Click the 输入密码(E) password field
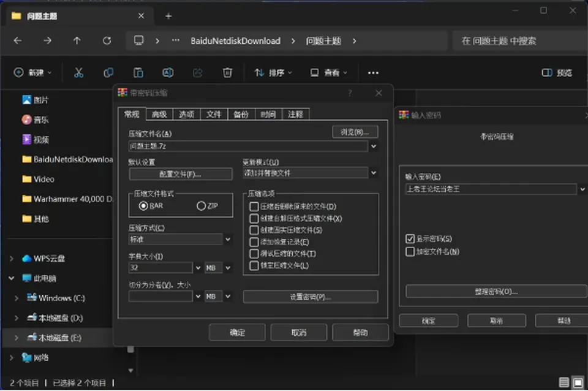This screenshot has height=391, width=588. [491, 189]
